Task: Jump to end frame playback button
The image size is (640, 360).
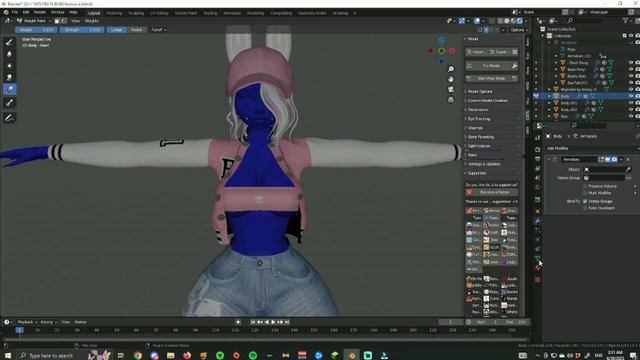Action: [x=287, y=322]
